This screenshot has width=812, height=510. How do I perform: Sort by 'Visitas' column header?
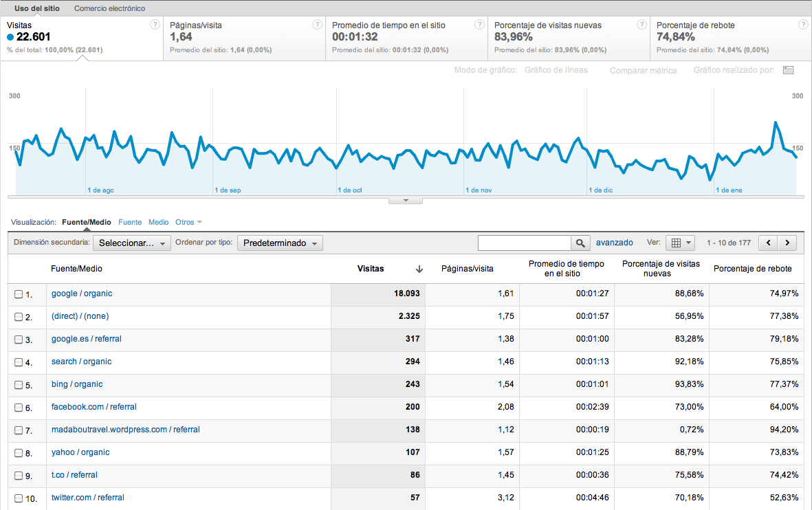371,269
